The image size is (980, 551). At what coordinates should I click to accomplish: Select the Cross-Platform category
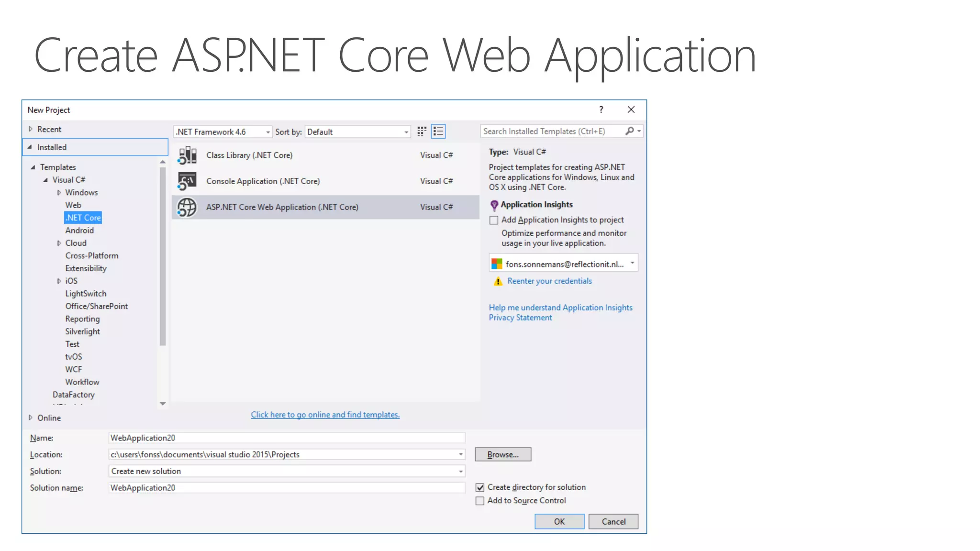click(x=92, y=256)
